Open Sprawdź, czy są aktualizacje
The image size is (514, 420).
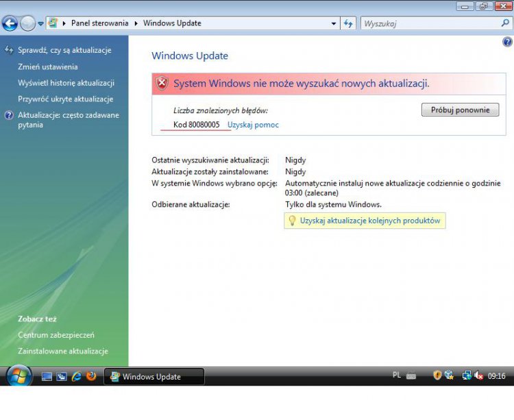click(x=64, y=50)
